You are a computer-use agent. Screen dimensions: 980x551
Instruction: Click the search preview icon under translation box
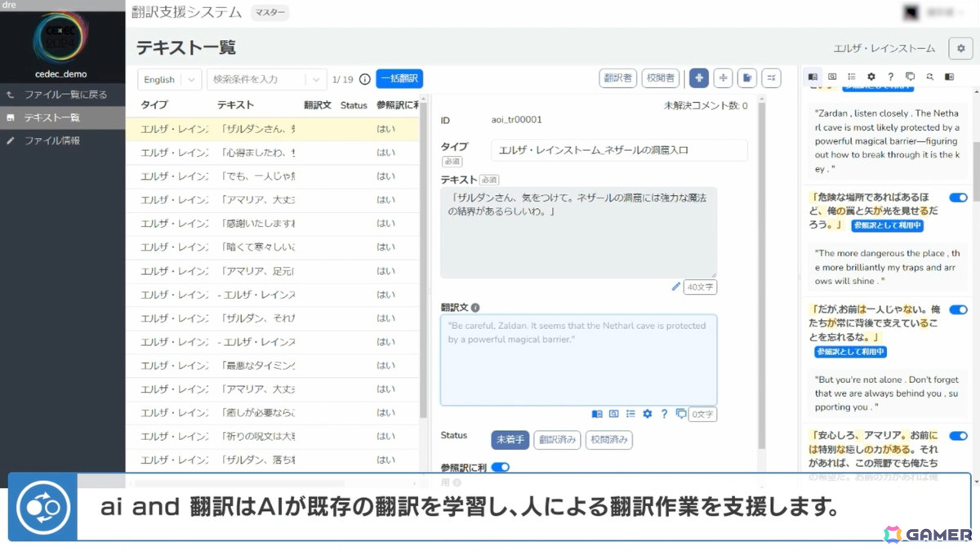pos(614,414)
